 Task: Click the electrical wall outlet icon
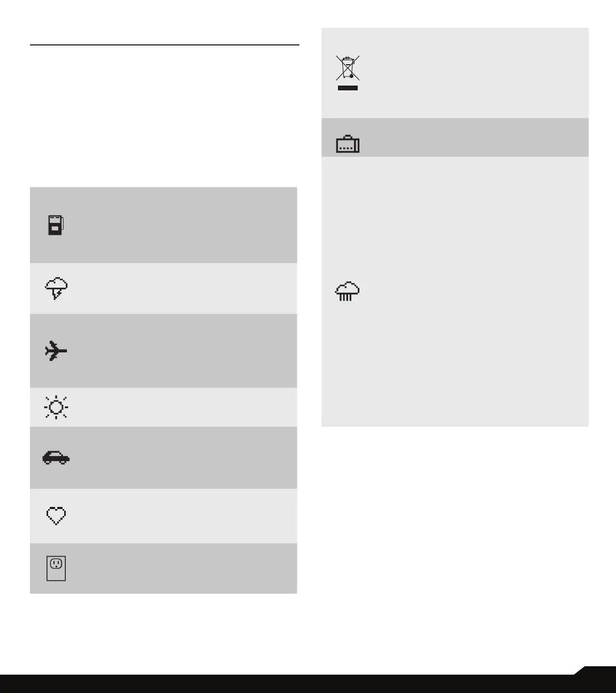click(x=56, y=568)
